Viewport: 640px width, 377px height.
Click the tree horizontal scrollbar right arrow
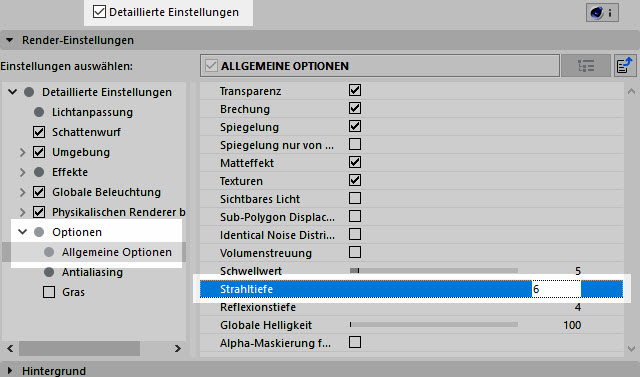[x=178, y=348]
